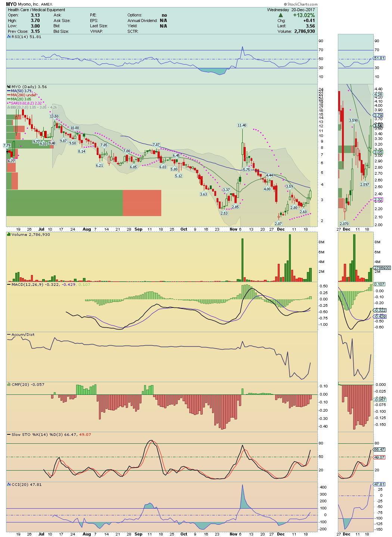This screenshot has height=537, width=392.
Task: Click the StockCharts.com copyright link
Action: pos(301,4)
